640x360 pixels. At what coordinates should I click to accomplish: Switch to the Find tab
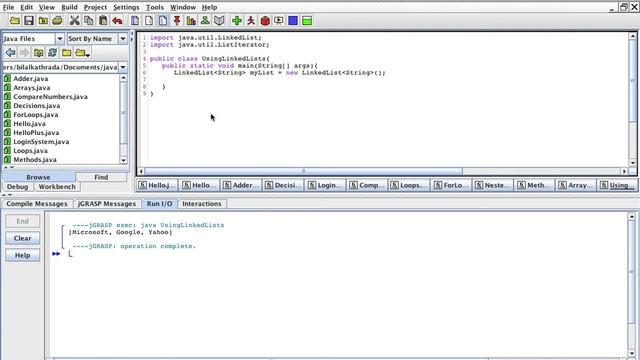point(101,177)
